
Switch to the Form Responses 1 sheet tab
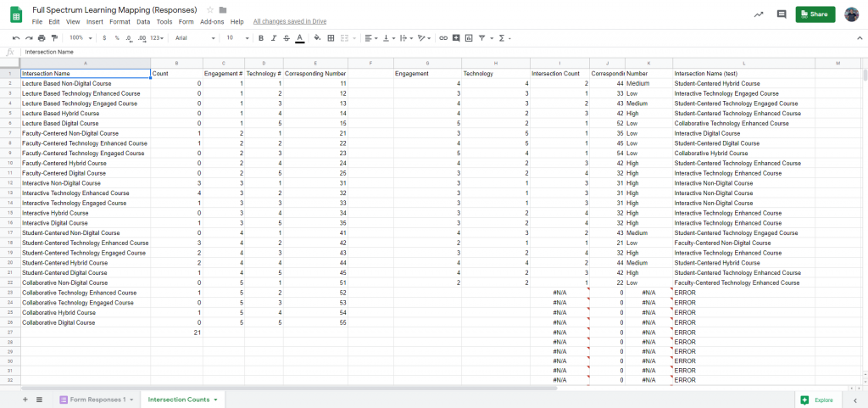(x=96, y=399)
